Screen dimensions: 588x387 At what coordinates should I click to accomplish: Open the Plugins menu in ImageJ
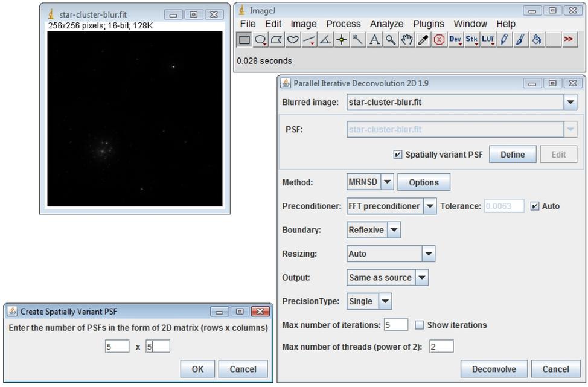428,24
